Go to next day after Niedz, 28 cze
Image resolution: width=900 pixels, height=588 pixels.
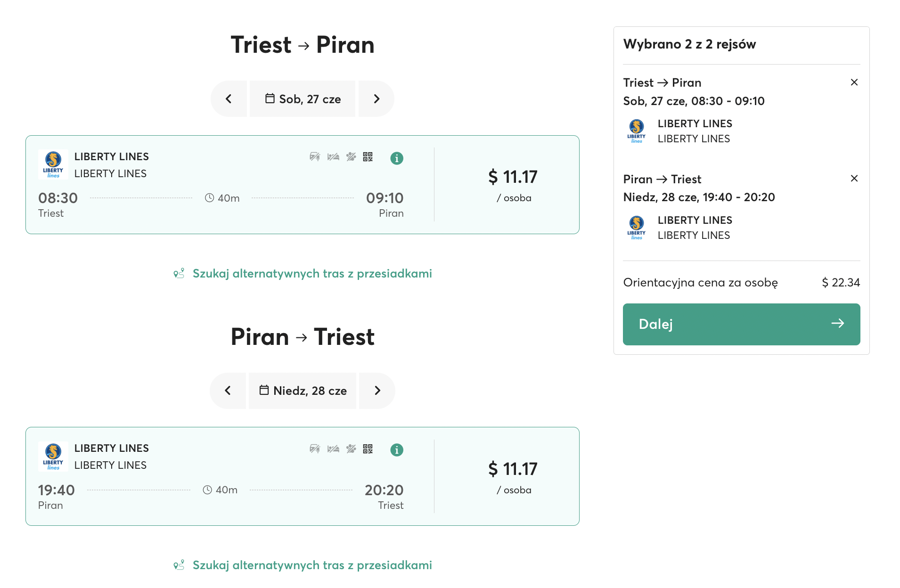point(377,391)
